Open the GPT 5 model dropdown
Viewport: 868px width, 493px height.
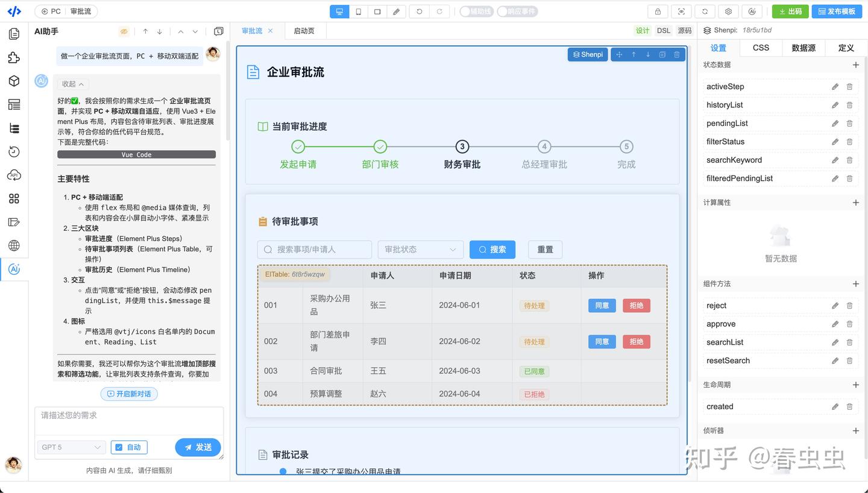(71, 447)
